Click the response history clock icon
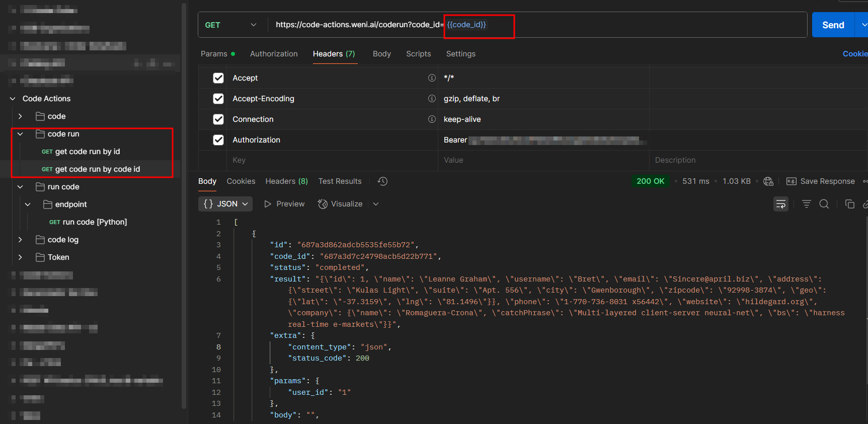This screenshot has width=868, height=424. point(382,181)
